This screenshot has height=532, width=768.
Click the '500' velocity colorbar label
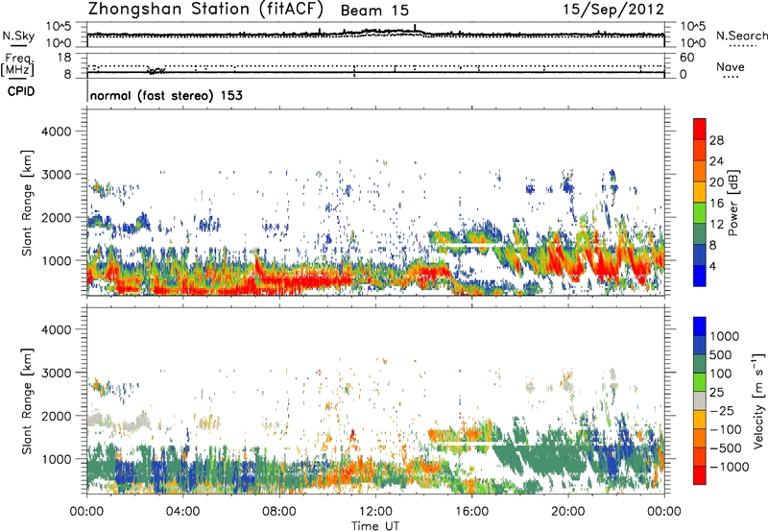pyautogui.click(x=721, y=355)
